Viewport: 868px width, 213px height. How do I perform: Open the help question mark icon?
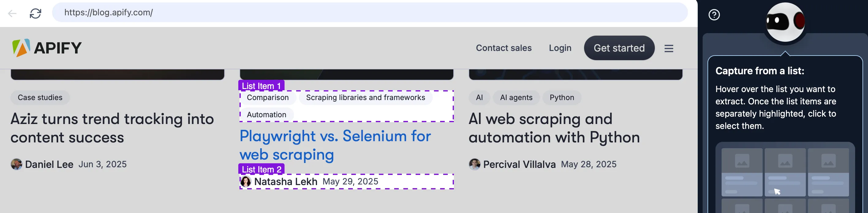pos(714,15)
